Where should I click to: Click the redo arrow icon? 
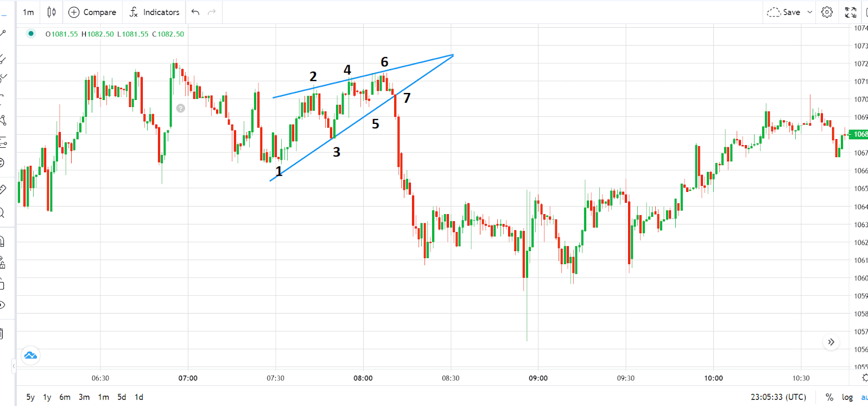tap(212, 12)
